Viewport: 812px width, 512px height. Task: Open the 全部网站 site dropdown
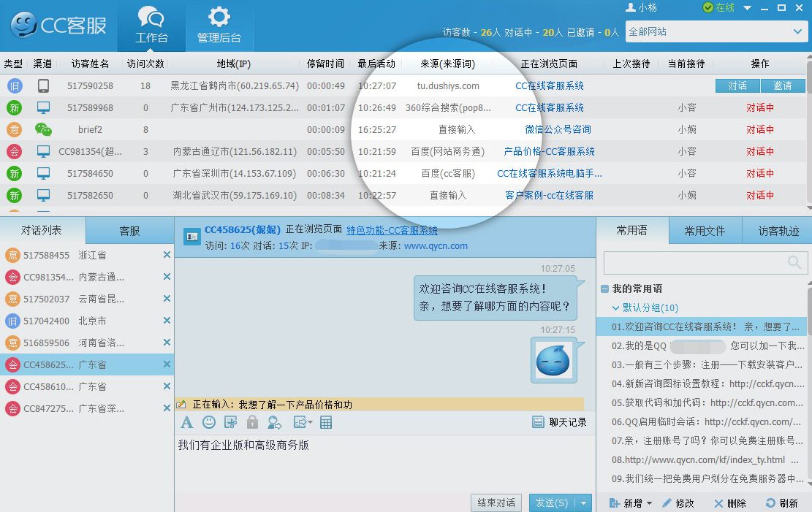click(x=716, y=31)
